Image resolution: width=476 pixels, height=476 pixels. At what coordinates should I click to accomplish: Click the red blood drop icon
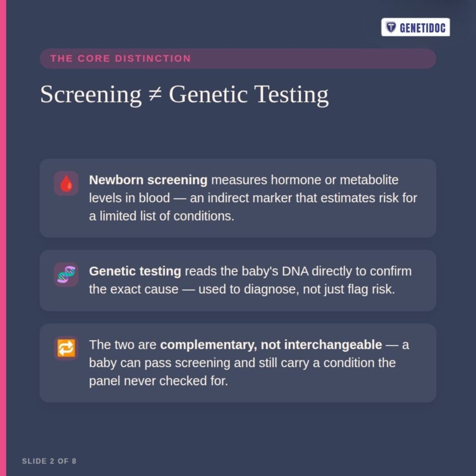click(x=66, y=183)
